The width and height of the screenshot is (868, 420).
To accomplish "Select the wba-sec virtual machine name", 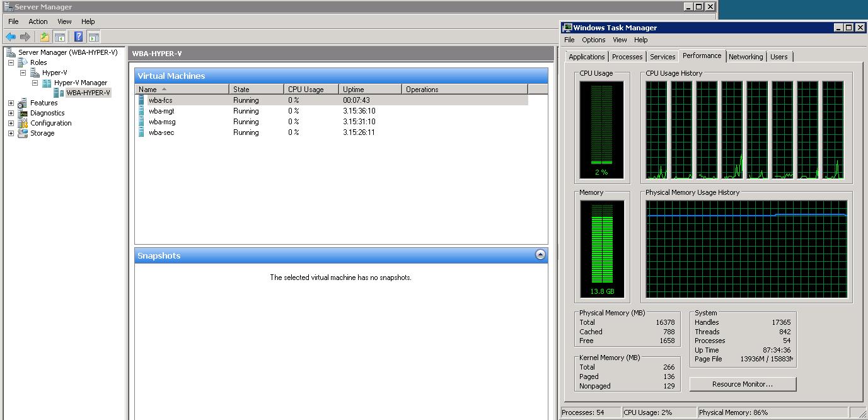I will pyautogui.click(x=161, y=132).
